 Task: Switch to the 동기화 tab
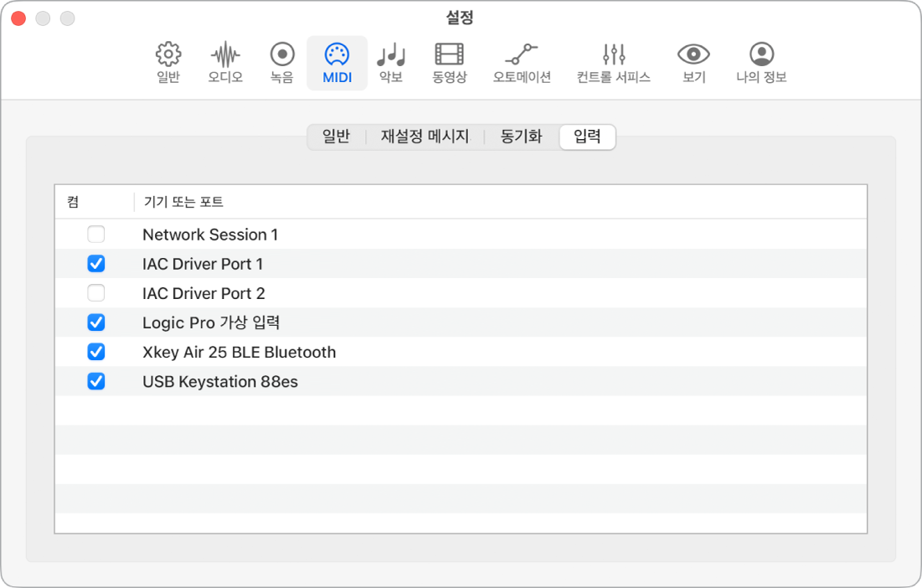click(x=521, y=137)
